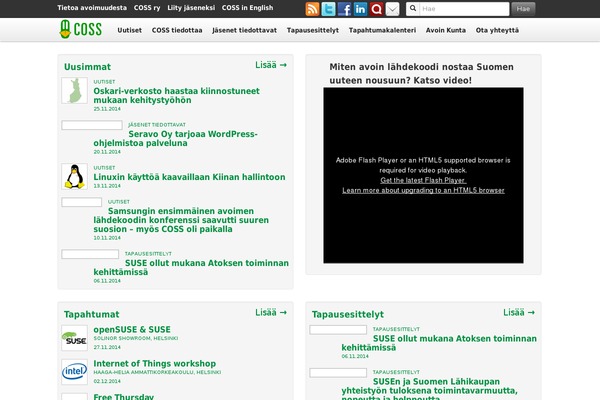Open SUSE ollut mukana article in Uusimmat
600x400 pixels.
[x=191, y=268]
